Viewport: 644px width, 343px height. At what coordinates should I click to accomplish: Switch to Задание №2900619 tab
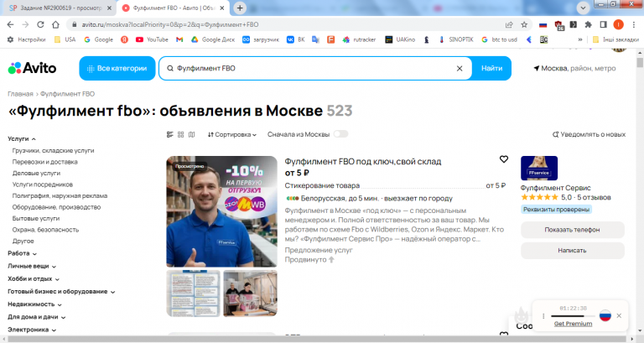pyautogui.click(x=60, y=8)
